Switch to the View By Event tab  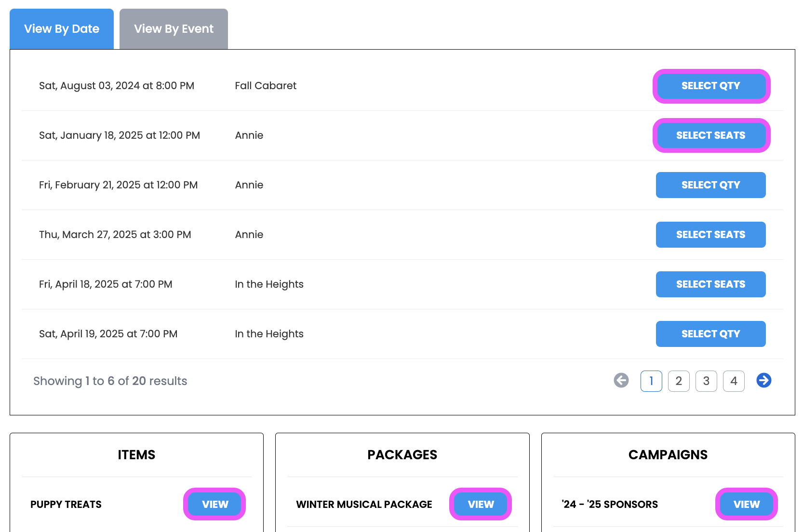(174, 29)
